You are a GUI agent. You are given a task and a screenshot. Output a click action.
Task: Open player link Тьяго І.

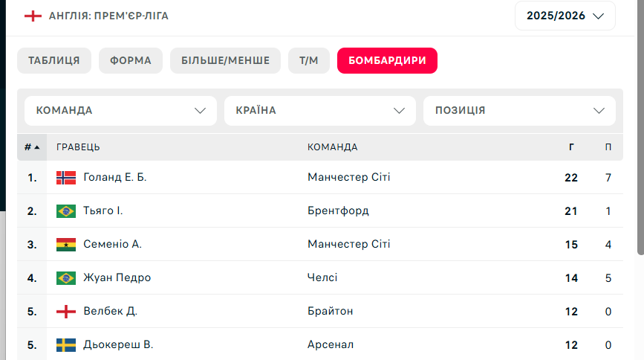click(103, 210)
